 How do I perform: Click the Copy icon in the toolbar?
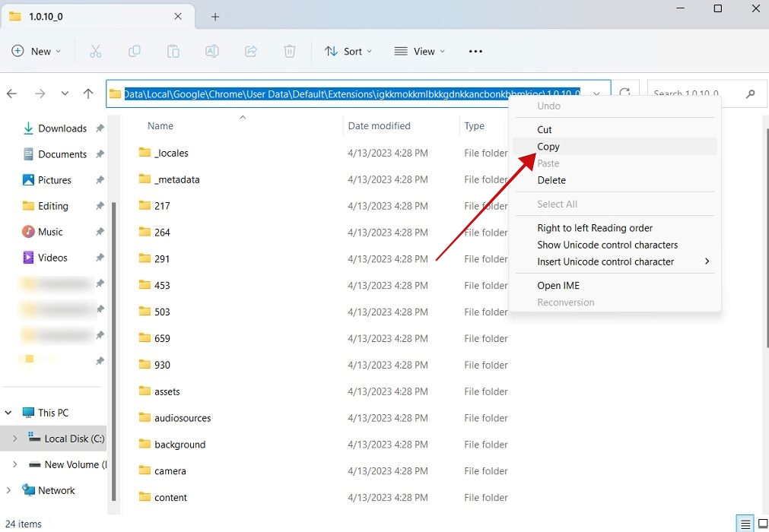pos(134,51)
